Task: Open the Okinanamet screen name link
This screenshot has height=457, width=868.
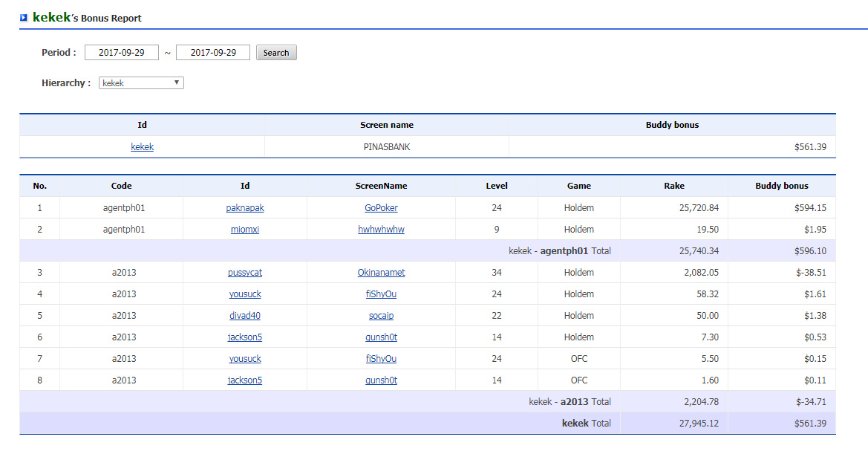Action: coord(381,273)
